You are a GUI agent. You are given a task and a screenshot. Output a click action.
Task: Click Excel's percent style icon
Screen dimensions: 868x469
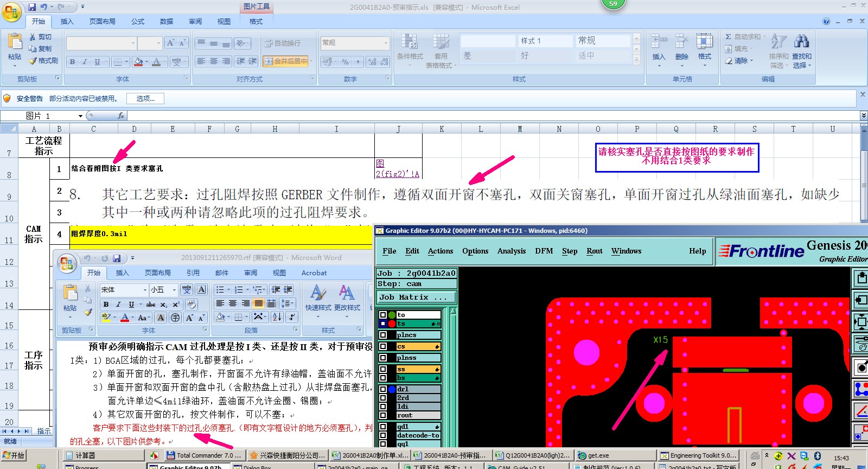(x=345, y=62)
